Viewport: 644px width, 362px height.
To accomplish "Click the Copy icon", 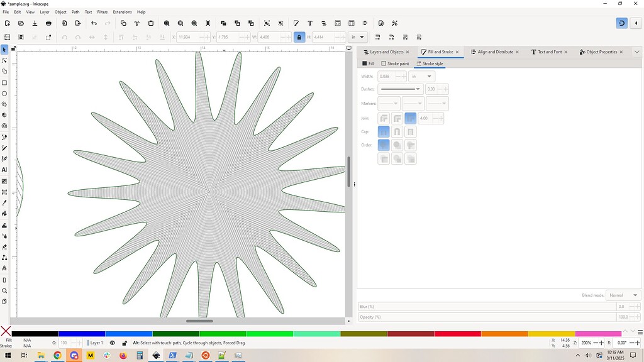I will [123, 23].
